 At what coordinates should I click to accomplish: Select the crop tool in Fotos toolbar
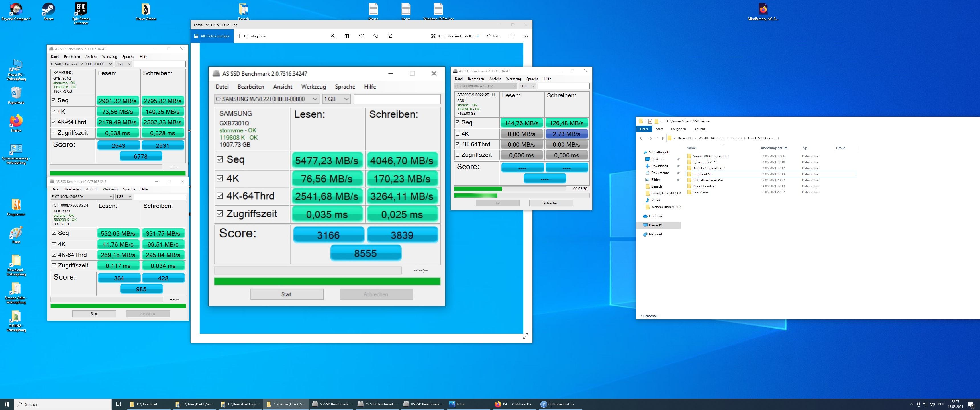(x=390, y=36)
